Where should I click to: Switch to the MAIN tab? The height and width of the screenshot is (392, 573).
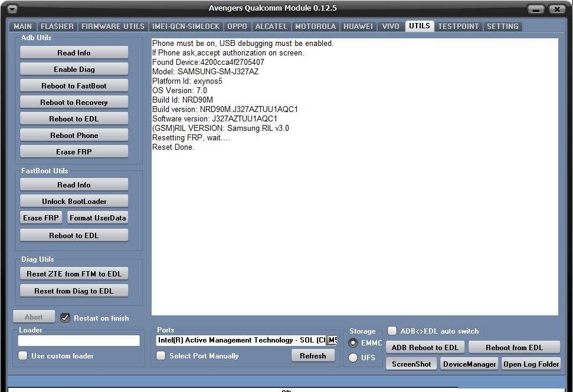[x=22, y=27]
